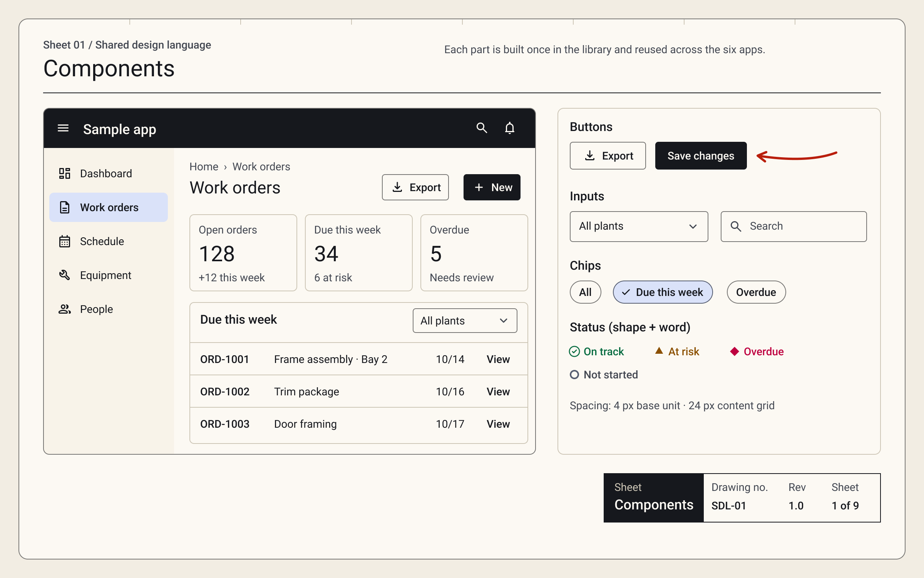Click the search icon in app header
The width and height of the screenshot is (924, 578).
(482, 128)
